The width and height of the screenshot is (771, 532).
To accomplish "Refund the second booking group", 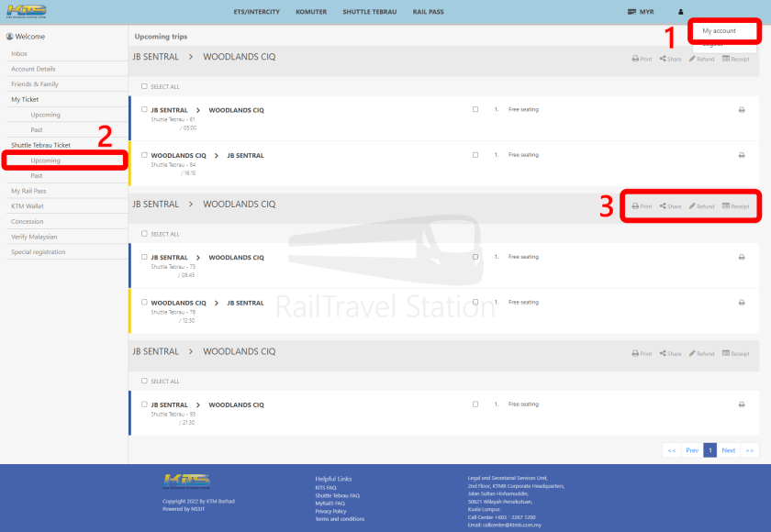I will (701, 206).
